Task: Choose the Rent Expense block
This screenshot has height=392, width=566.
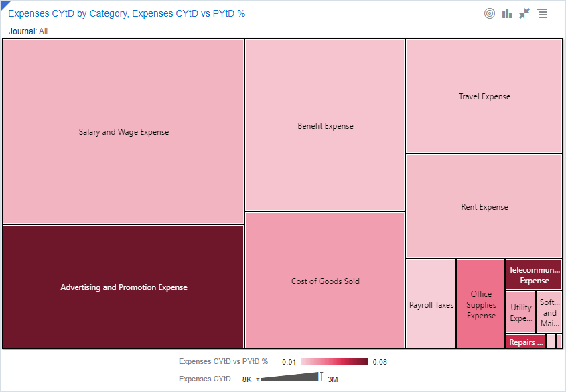Action: 484,206
